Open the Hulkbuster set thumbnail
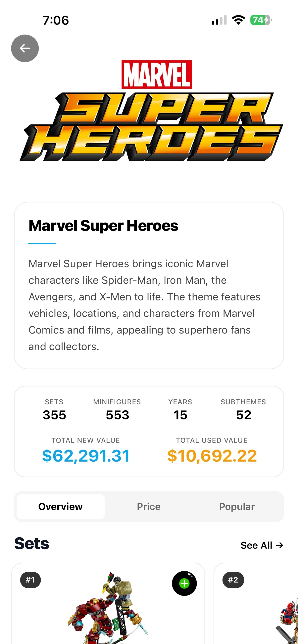This screenshot has width=298, height=644. [108, 610]
